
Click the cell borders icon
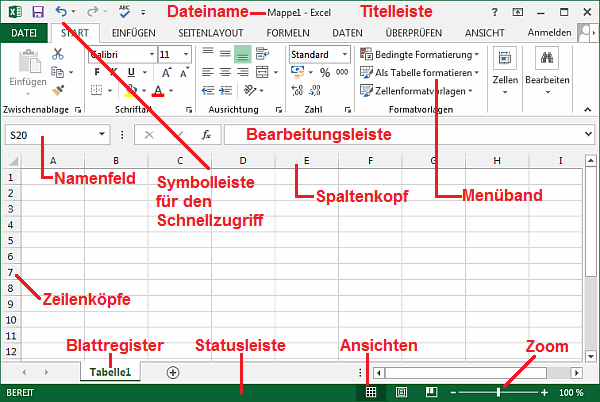[x=96, y=90]
